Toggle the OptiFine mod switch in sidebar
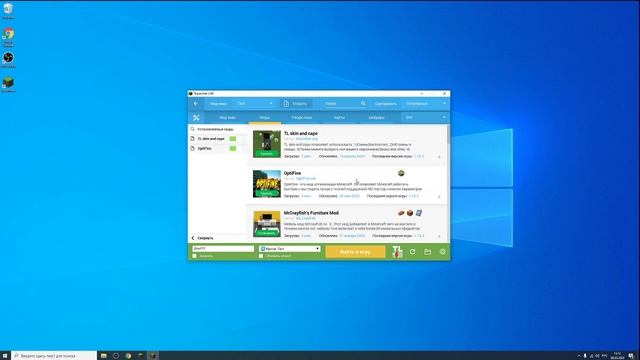This screenshot has width=640, height=360. point(233,149)
